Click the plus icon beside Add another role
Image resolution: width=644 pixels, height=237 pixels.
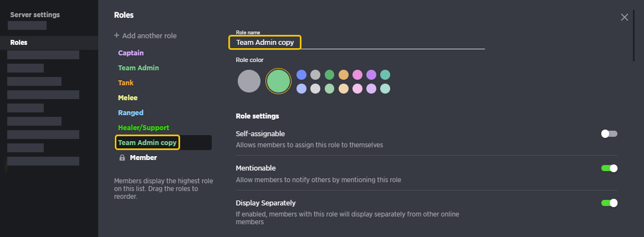click(116, 35)
